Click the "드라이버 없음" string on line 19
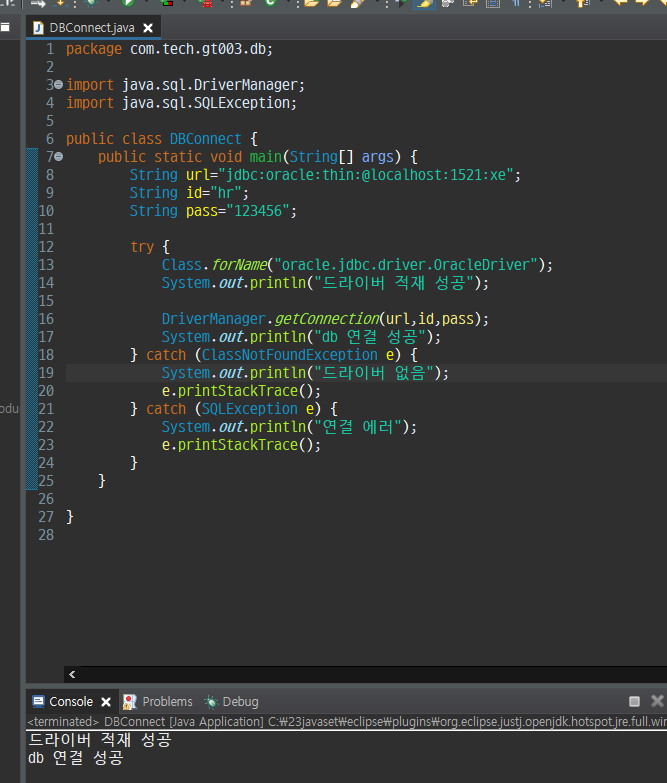 pos(373,373)
